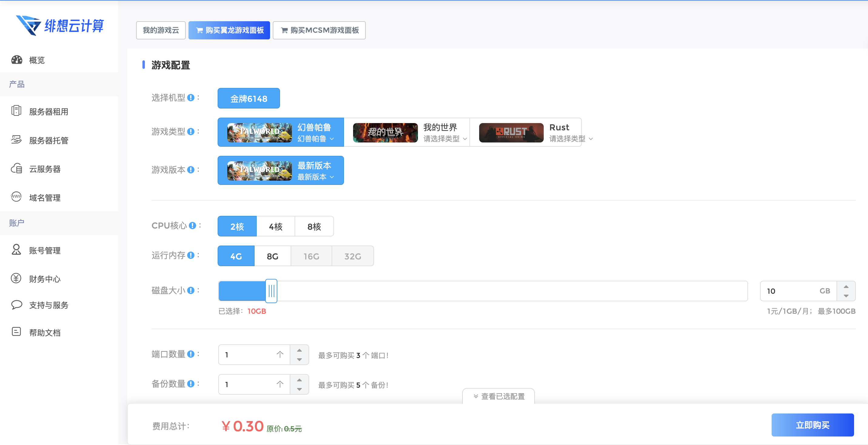Click the 端口数量 number input
Viewport: 868px width, 445px height.
pyautogui.click(x=254, y=355)
